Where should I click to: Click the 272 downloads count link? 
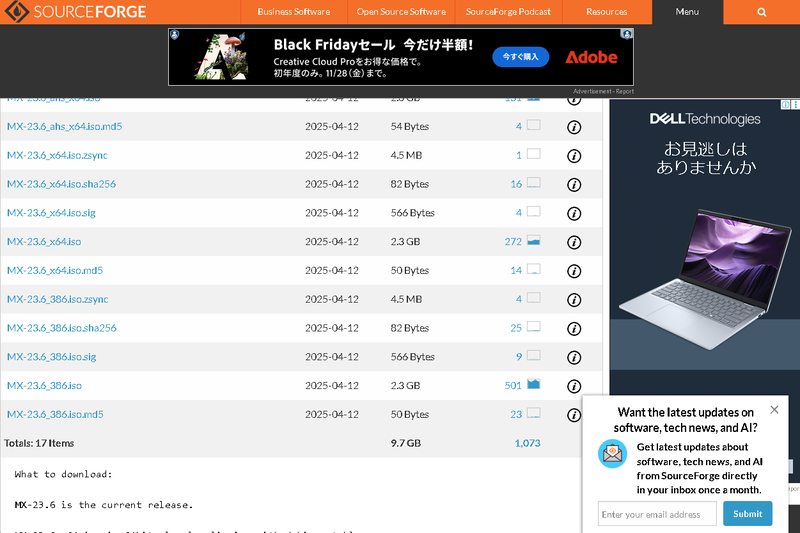(513, 242)
